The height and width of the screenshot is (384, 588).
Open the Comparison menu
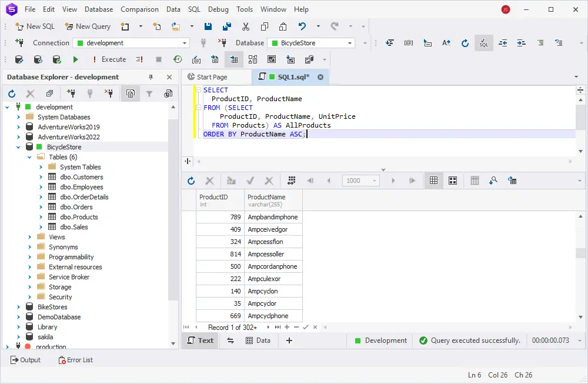pyautogui.click(x=139, y=9)
